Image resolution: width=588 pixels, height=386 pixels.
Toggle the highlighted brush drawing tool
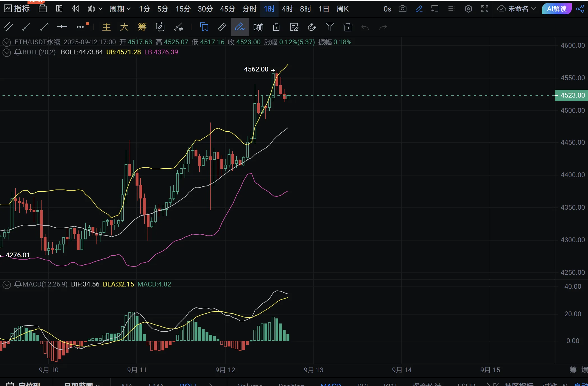(x=240, y=27)
